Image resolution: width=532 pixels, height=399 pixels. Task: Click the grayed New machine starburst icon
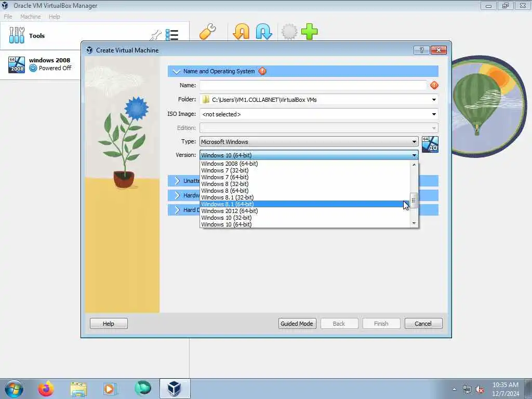(289, 32)
